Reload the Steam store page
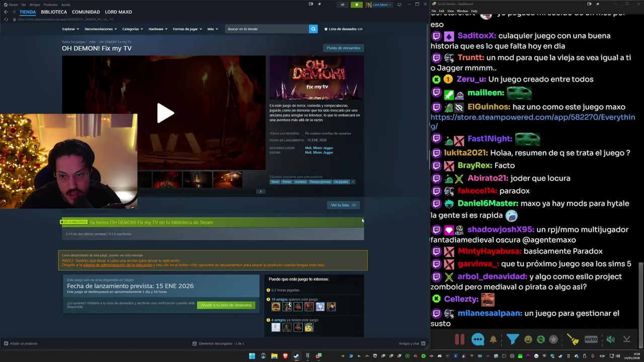 [6, 19]
